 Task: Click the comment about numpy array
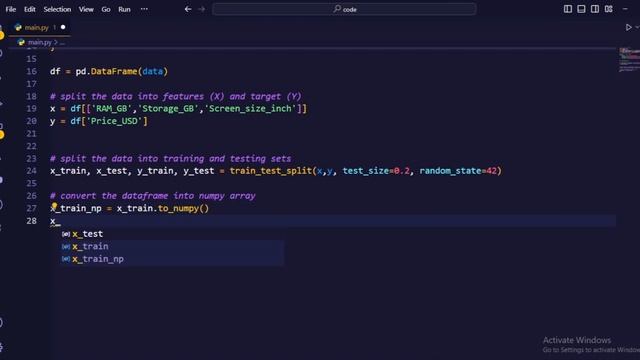point(153,196)
